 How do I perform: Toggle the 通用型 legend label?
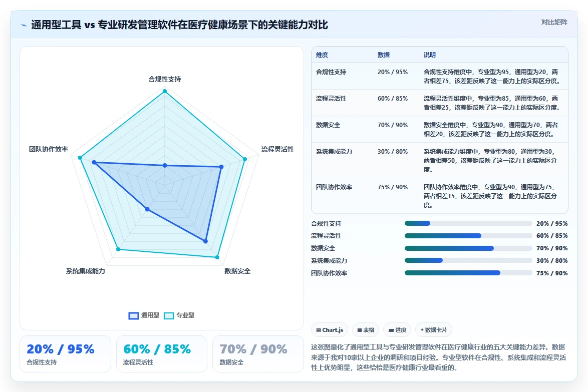(150, 315)
